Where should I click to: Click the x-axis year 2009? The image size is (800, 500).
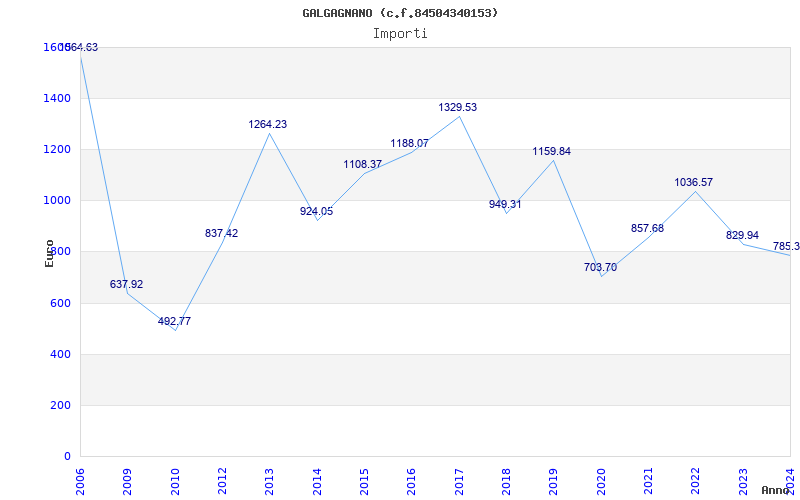(128, 482)
